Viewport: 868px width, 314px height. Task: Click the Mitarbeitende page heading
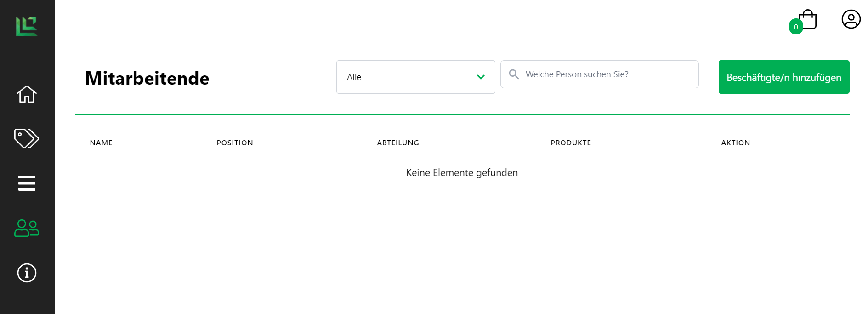point(147,78)
